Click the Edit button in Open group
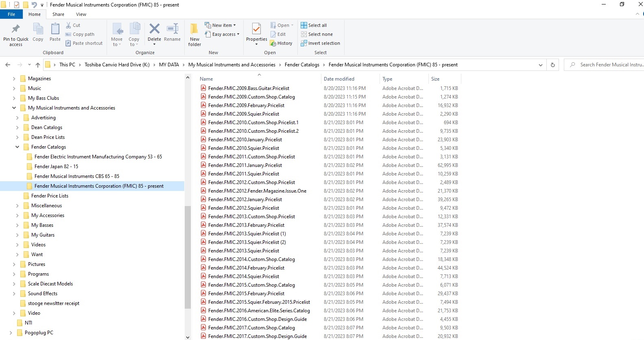 pos(278,34)
